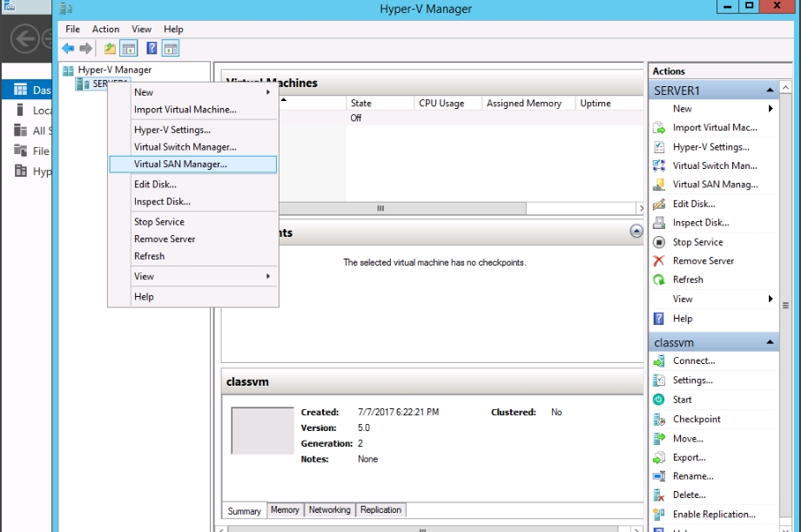This screenshot has width=801, height=532.
Task: Click the Virtual Switch Manager icon in Actions
Action: pos(659,165)
